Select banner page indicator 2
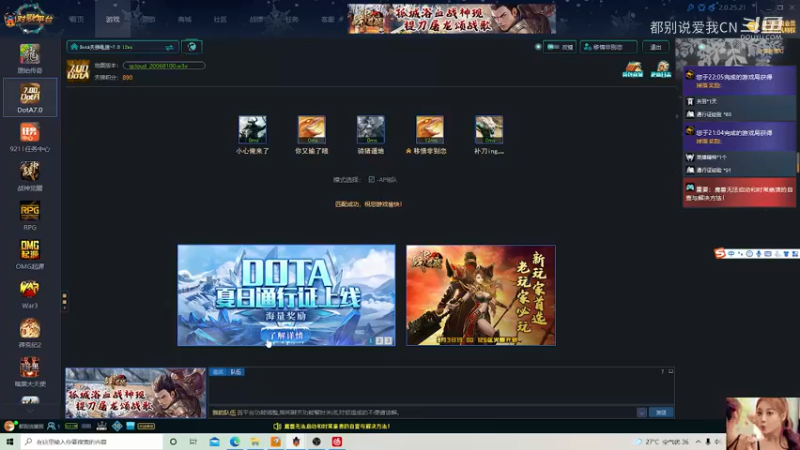The image size is (800, 450). [379, 341]
